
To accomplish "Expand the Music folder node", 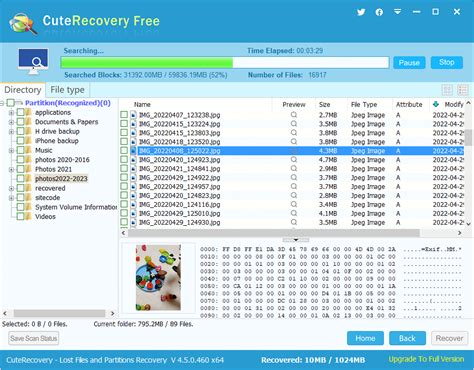I will pos(11,151).
